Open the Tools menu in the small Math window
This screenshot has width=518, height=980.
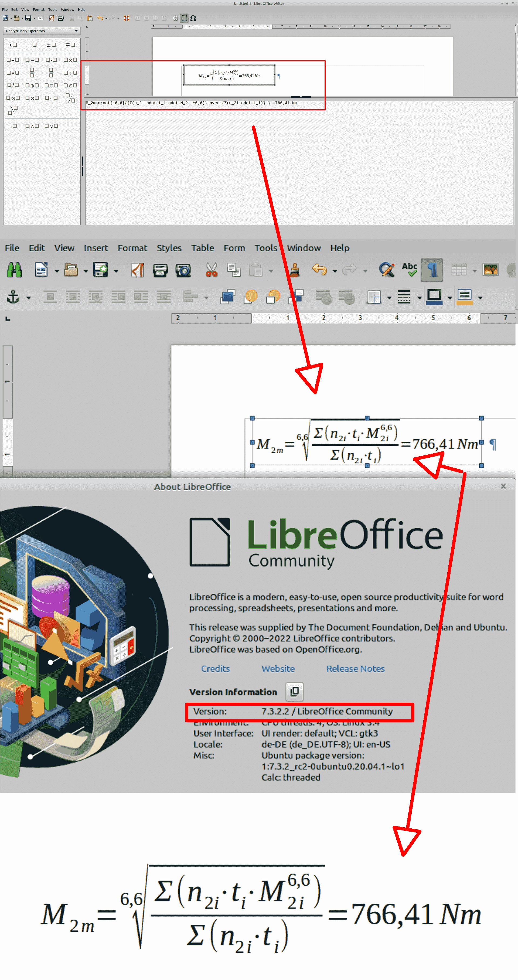pos(53,9)
